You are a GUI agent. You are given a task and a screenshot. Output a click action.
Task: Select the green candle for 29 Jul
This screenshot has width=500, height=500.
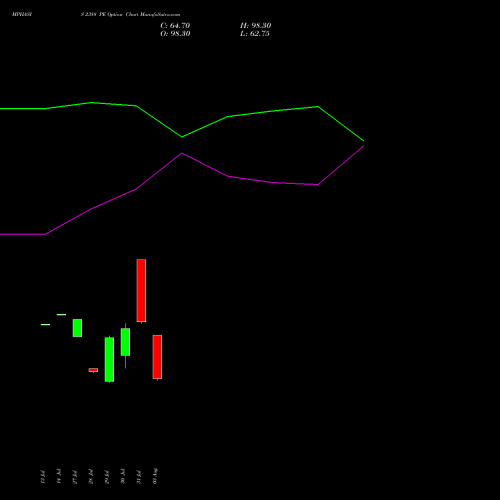pyautogui.click(x=109, y=359)
